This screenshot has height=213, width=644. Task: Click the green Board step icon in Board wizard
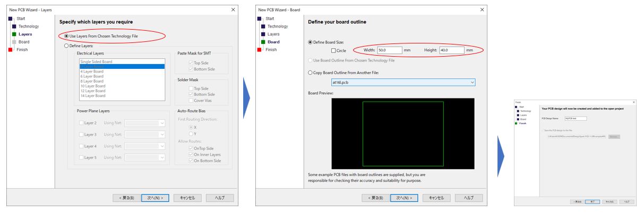263,42
